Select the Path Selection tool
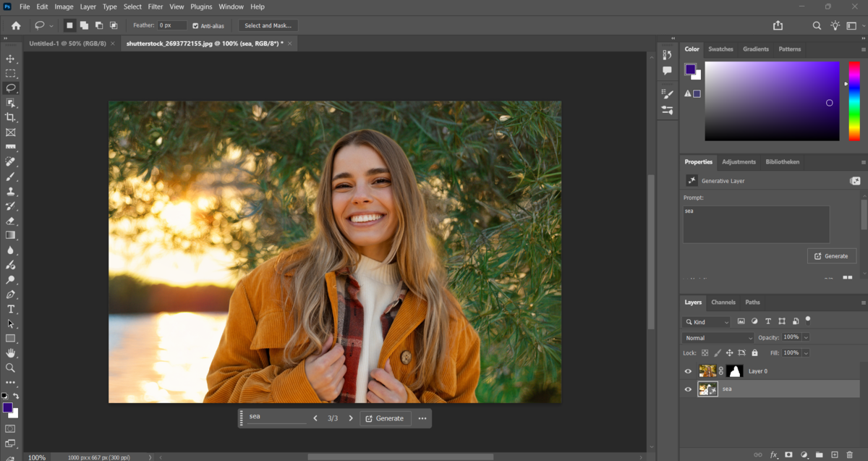 pos(11,323)
